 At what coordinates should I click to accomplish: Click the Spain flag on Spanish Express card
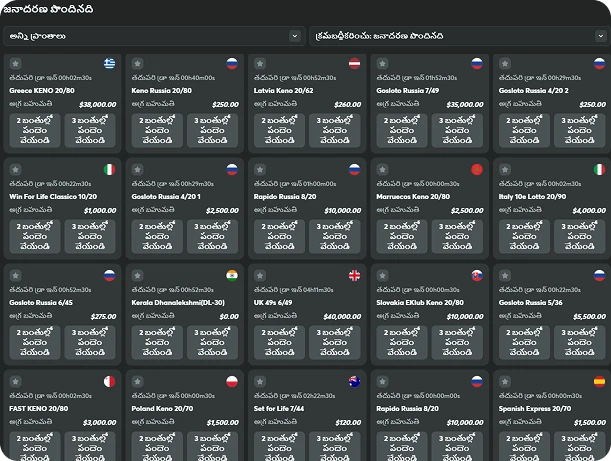(x=599, y=382)
